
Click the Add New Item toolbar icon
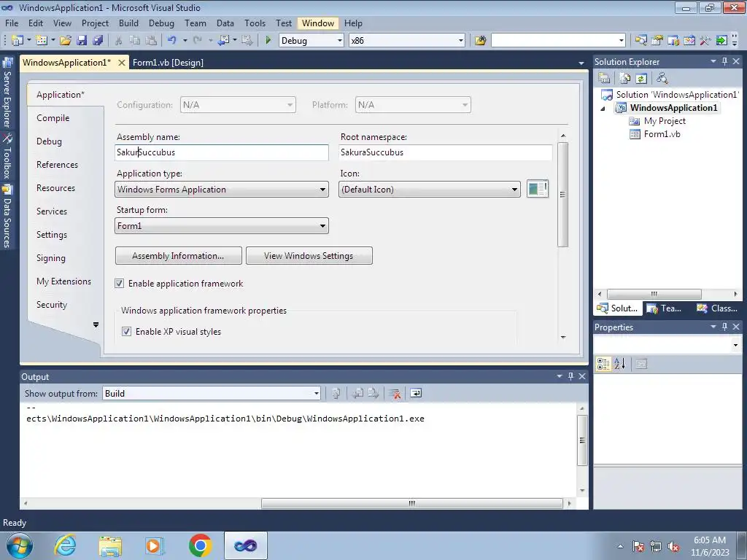pyautogui.click(x=42, y=41)
